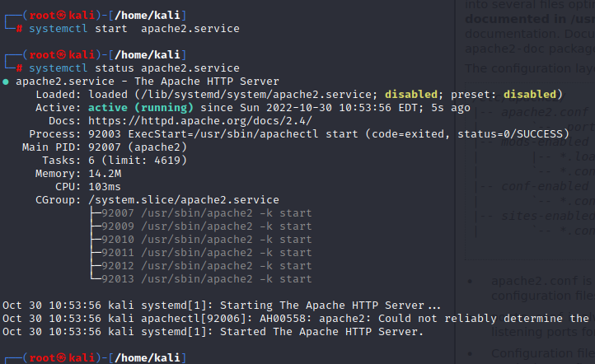
Task: Click 'active (running)' status text
Action: tap(141, 108)
